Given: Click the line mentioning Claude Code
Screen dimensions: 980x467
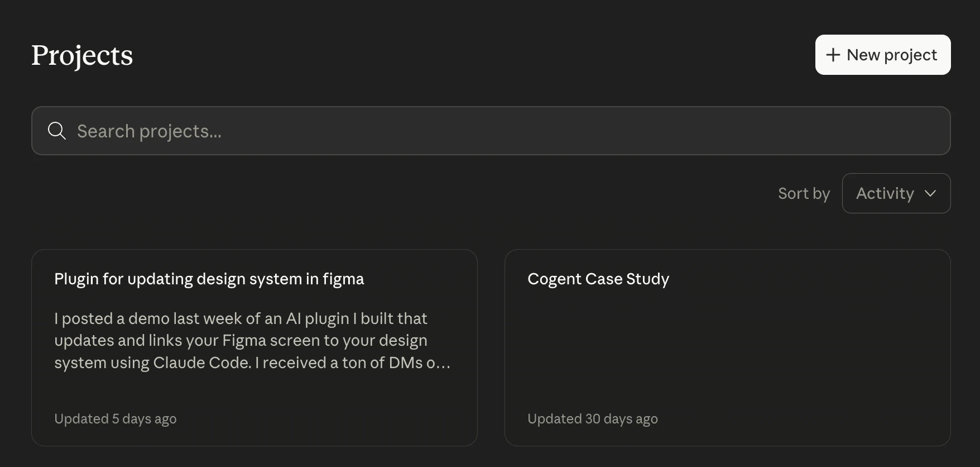Looking at the screenshot, I should (x=252, y=363).
